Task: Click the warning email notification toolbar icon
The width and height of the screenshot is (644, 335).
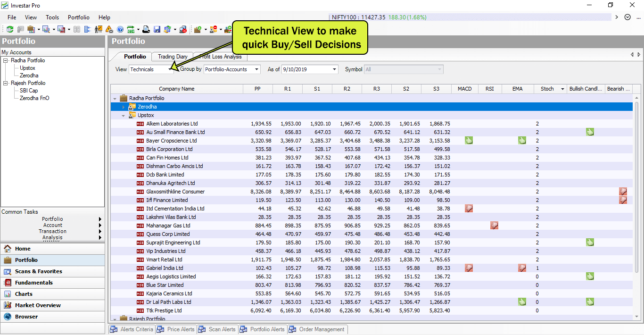Action: (x=109, y=29)
